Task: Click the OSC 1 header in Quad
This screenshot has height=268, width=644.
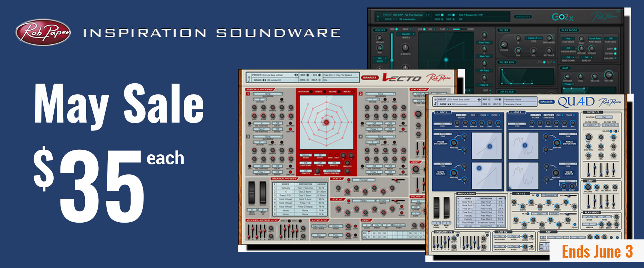Action: tap(443, 112)
